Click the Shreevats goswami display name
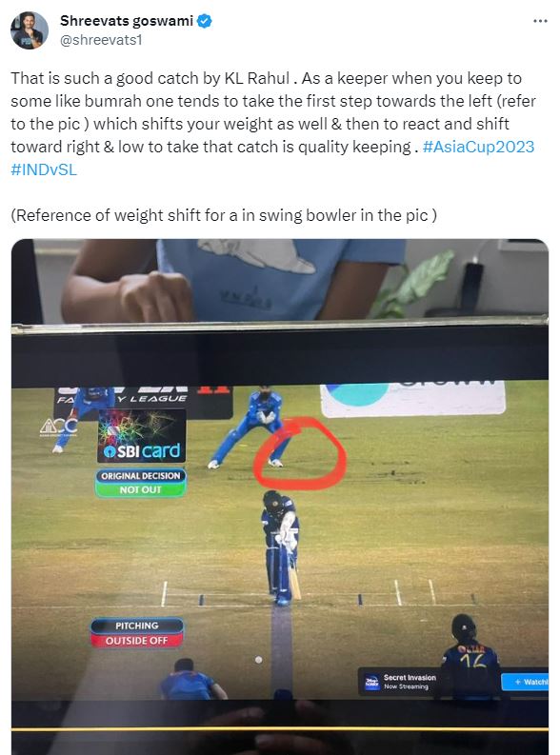This screenshot has width=560, height=755. (x=127, y=21)
